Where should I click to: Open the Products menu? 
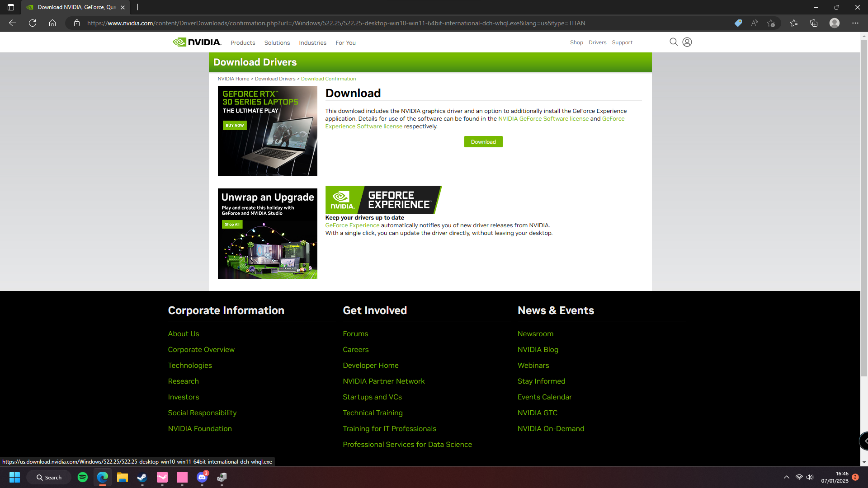243,42
